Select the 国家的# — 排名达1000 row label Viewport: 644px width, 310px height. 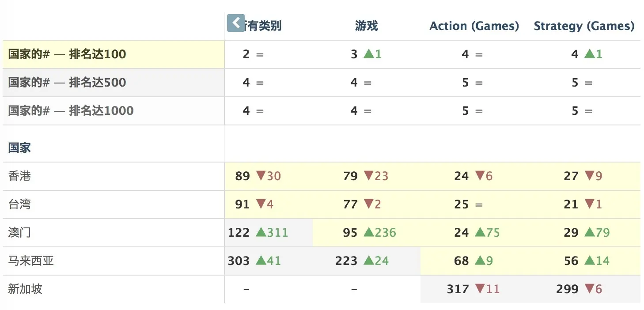coord(71,111)
